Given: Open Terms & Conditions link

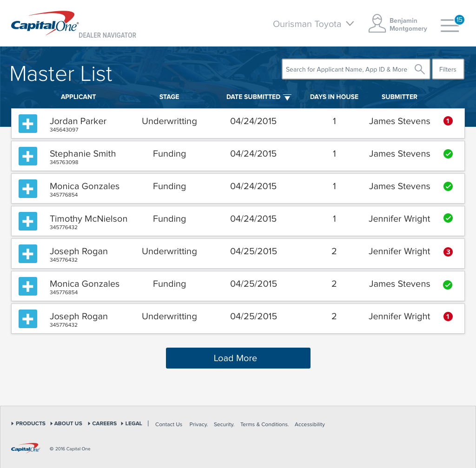Looking at the screenshot, I should point(264,424).
